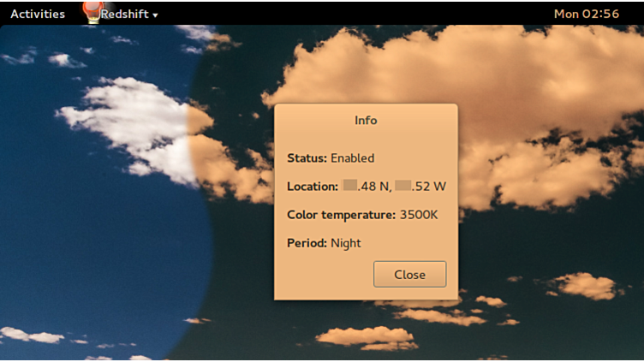Click the small cloud below Close button
Viewport: 644px width, 362px height.
pos(364,335)
